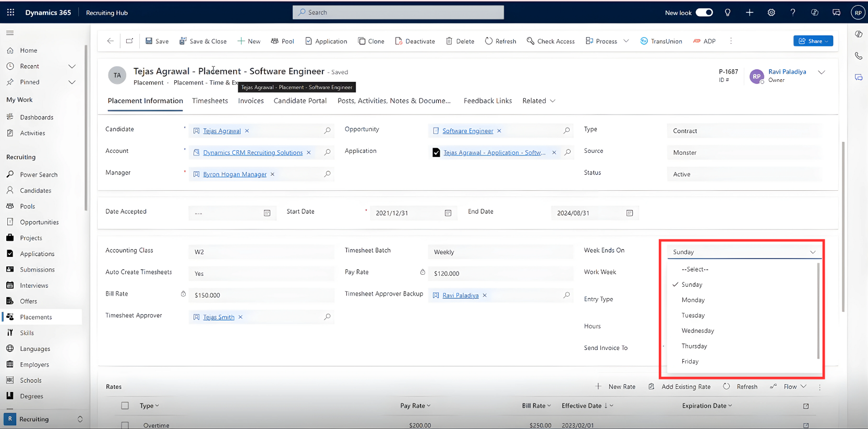Click Add Existing Rate button
This screenshot has width=868, height=429.
click(680, 387)
